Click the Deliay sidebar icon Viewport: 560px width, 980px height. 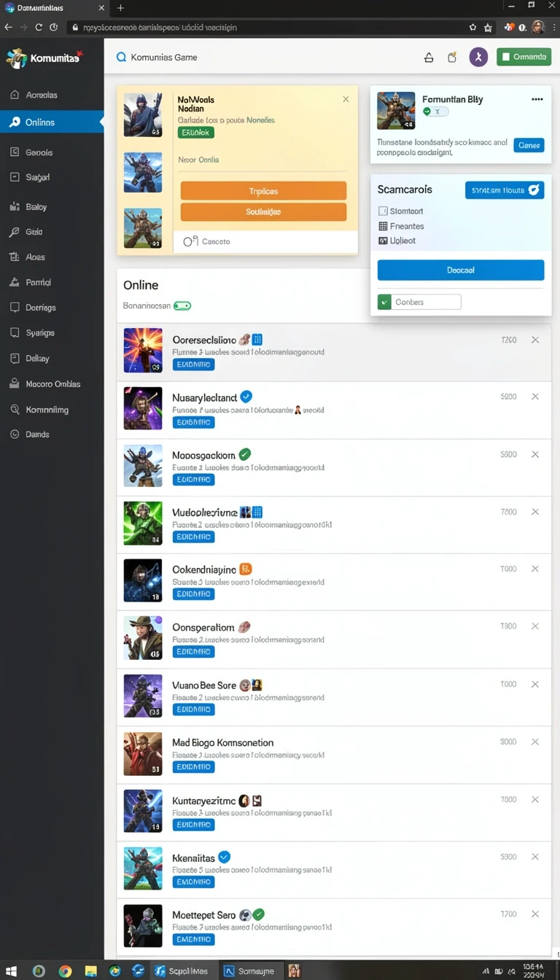point(14,358)
